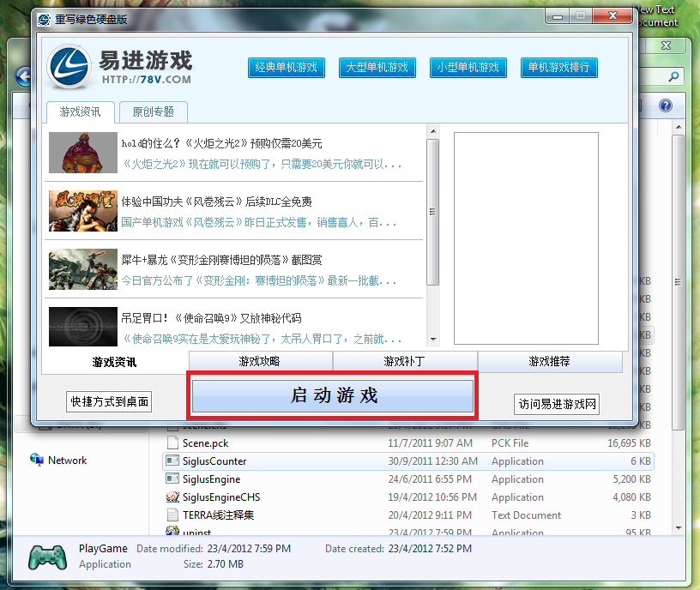Switch to the 原创专题 tab
The width and height of the screenshot is (700, 590).
(154, 112)
